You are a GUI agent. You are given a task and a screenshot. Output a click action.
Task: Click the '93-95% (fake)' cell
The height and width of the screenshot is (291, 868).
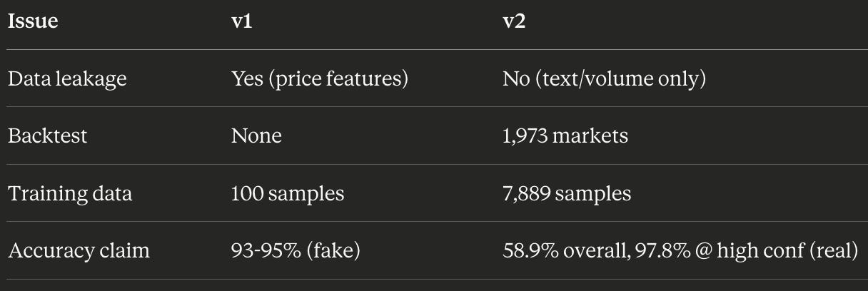click(x=296, y=251)
